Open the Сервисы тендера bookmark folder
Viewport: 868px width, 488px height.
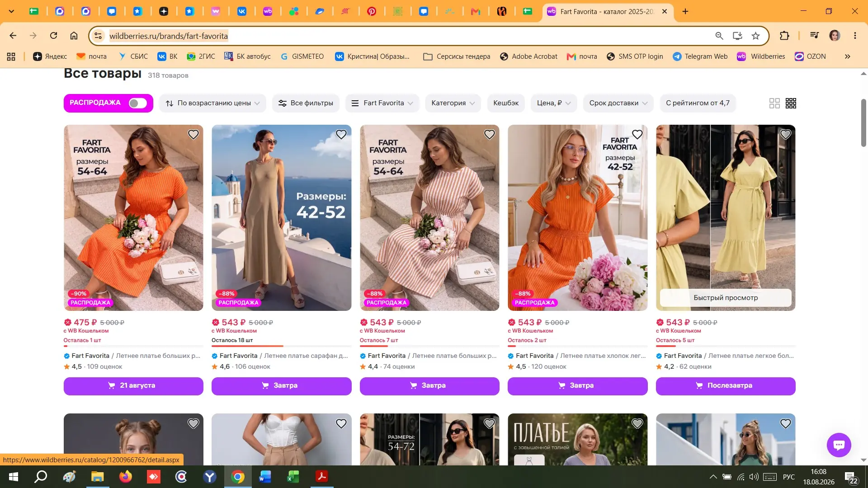457,56
